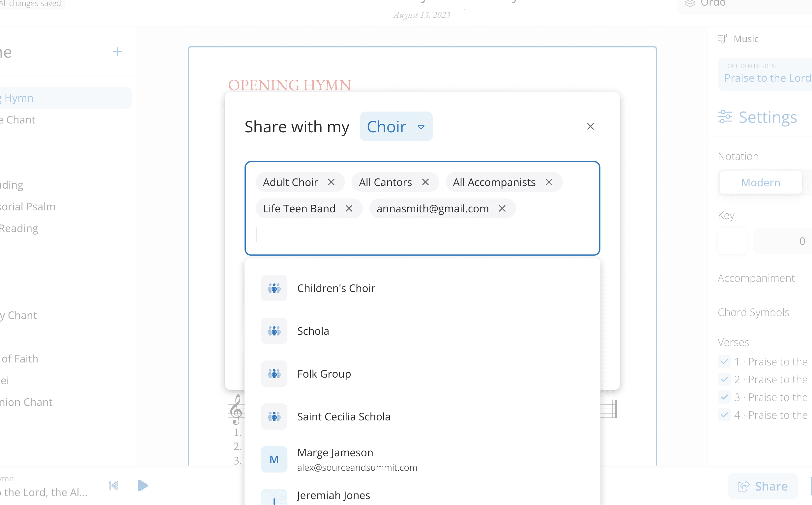Choose Children's Choir from suggestions
Screen dimensions: 812x505
[x=336, y=288]
